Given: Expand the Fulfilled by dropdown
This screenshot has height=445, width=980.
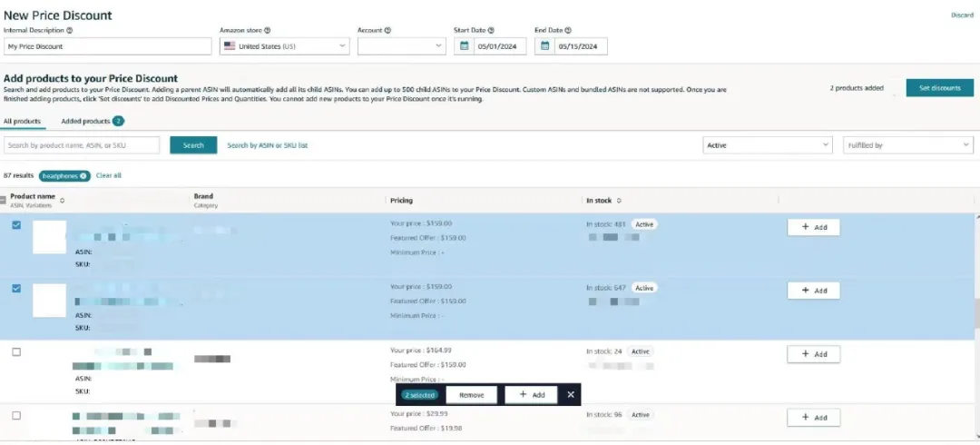Looking at the screenshot, I should point(907,145).
